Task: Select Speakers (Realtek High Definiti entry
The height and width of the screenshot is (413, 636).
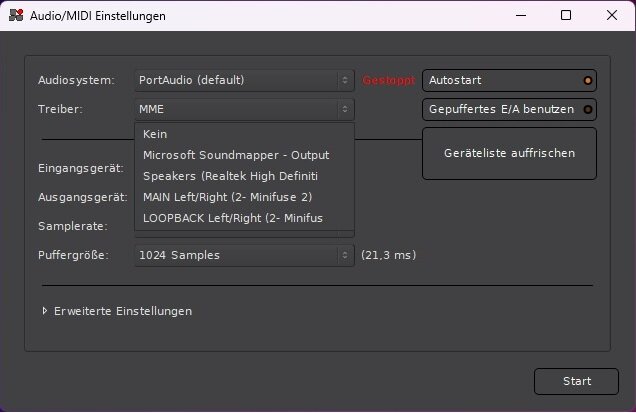Action: click(x=245, y=176)
